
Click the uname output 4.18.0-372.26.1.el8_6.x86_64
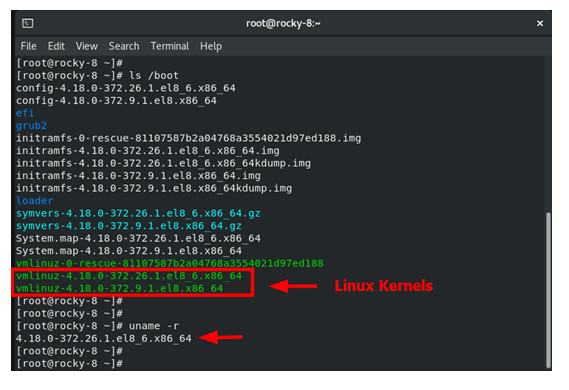(x=104, y=338)
